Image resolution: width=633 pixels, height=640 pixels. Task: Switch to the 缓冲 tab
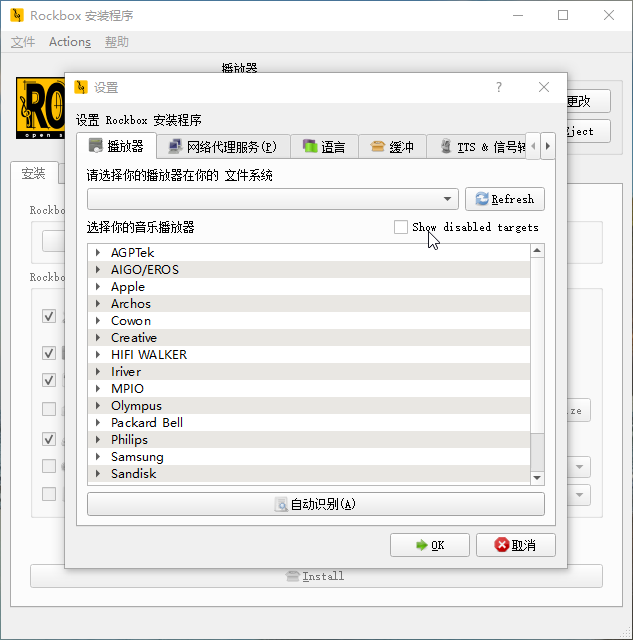(392, 146)
